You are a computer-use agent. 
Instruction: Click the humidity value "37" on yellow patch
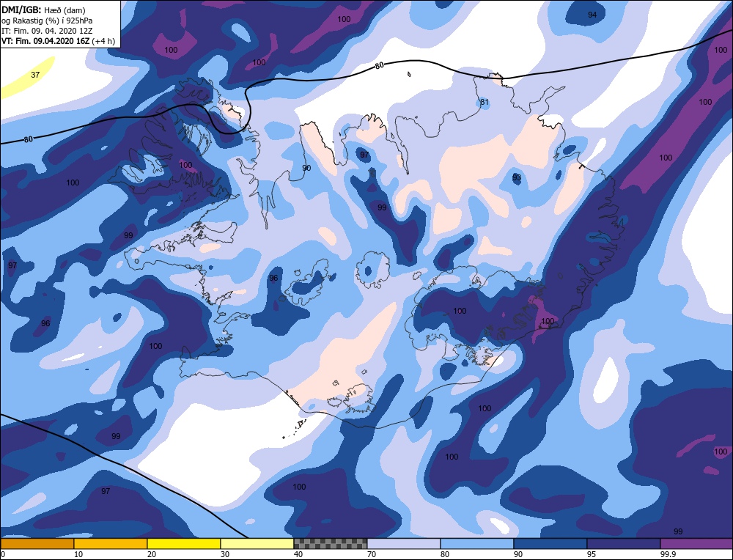pyautogui.click(x=35, y=75)
